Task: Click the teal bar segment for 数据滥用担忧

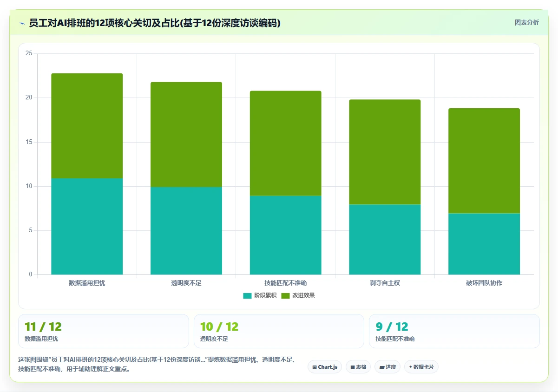Action: [87, 226]
